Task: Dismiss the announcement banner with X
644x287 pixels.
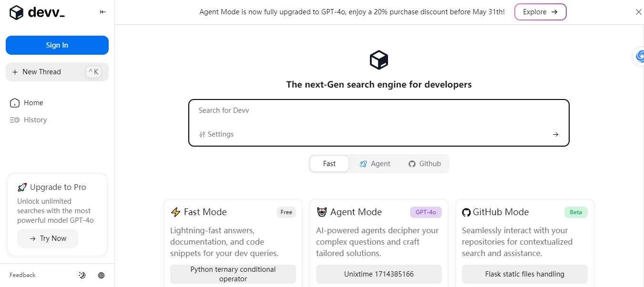Action: coord(638,12)
